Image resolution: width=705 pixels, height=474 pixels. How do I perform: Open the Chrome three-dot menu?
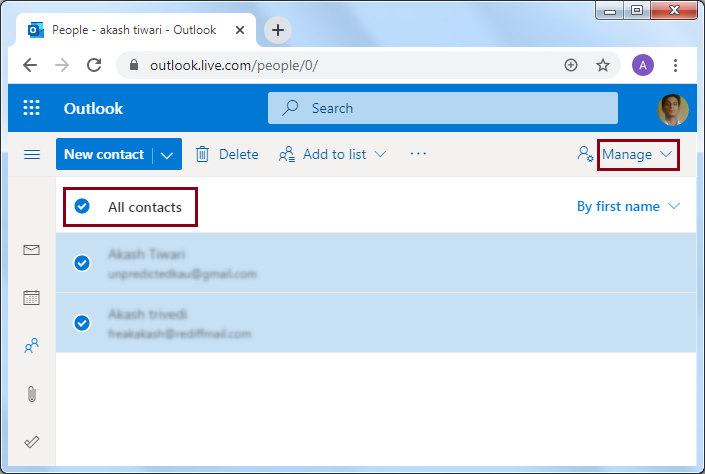675,65
